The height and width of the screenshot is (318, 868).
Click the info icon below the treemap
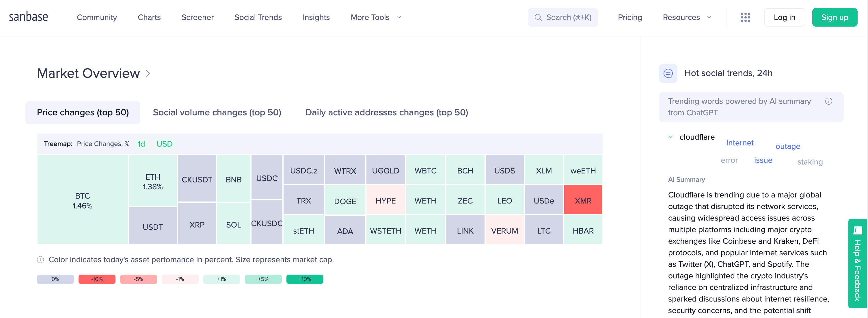coord(40,259)
